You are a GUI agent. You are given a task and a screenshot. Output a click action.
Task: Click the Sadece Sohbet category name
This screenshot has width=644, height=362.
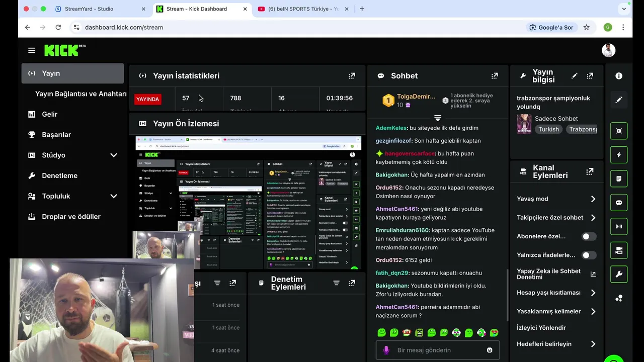556,119
